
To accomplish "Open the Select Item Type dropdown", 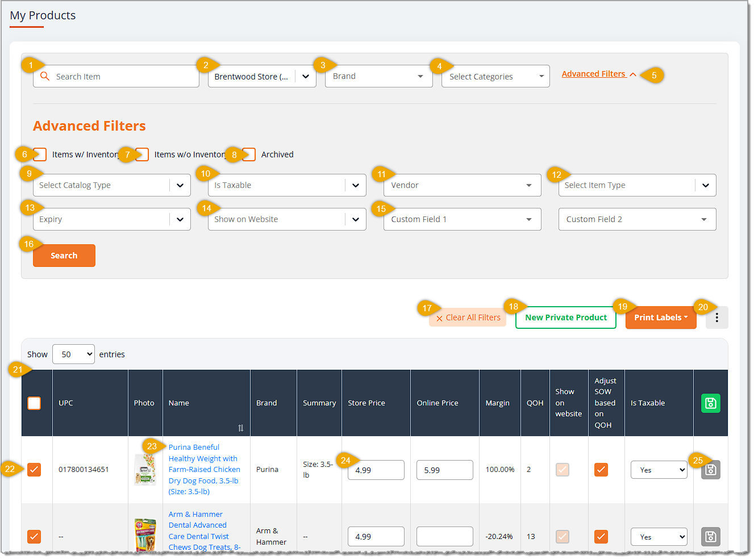I will [638, 185].
